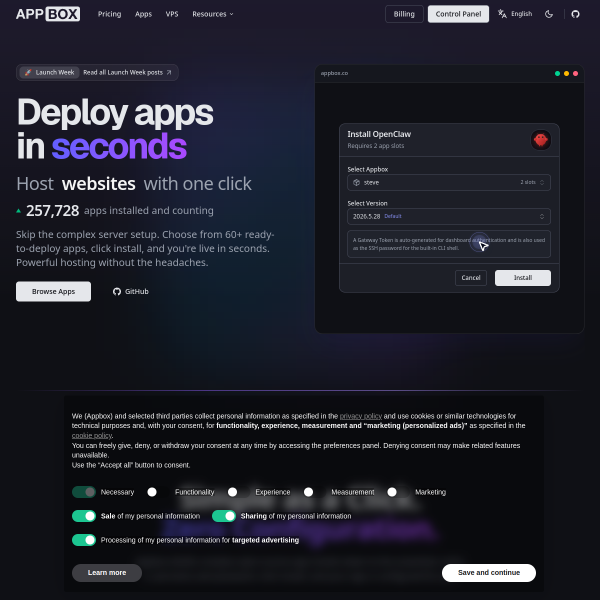Open the Pricing page
The width and height of the screenshot is (600, 600).
coord(109,14)
